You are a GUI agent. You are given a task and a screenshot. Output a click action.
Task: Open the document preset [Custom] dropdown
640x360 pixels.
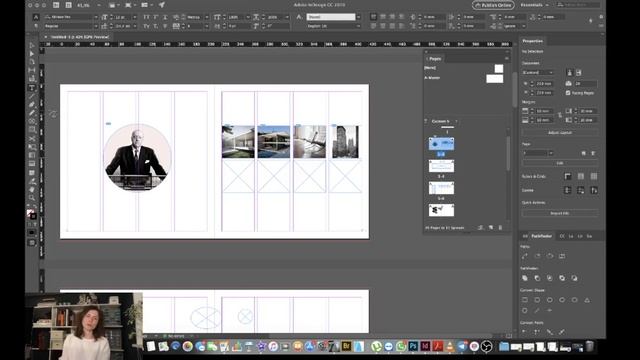538,73
